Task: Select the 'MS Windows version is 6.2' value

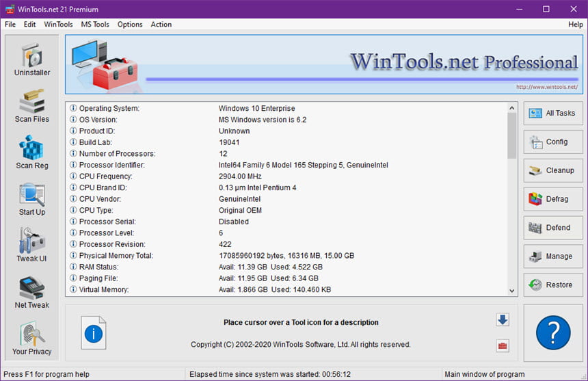Action: [263, 119]
